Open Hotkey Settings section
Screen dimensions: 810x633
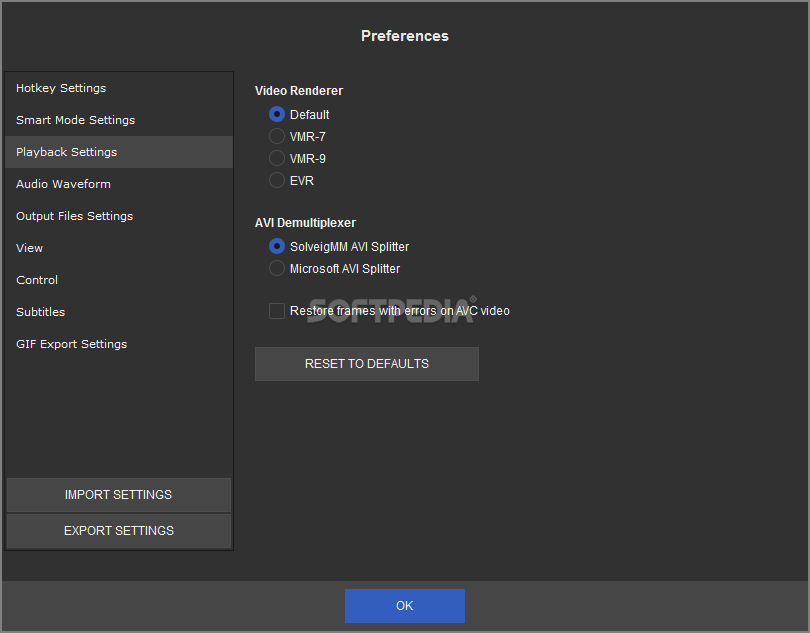[x=119, y=88]
